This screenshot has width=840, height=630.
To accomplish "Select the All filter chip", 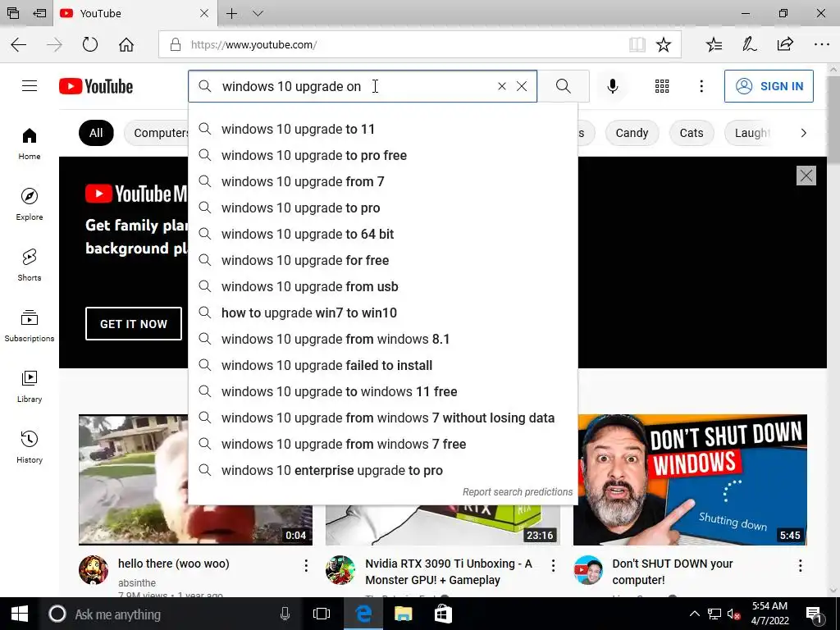I will point(96,133).
